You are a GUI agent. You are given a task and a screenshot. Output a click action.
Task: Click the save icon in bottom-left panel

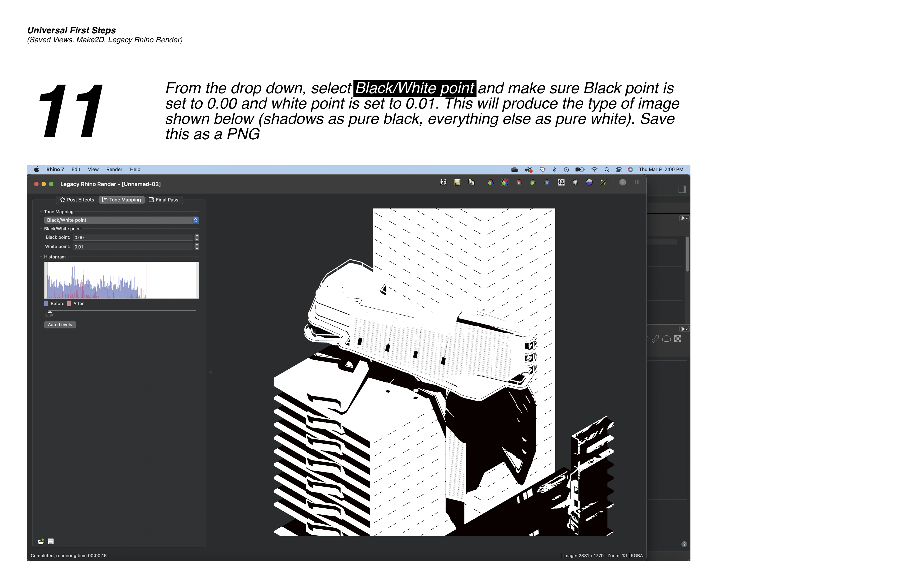pos(51,541)
